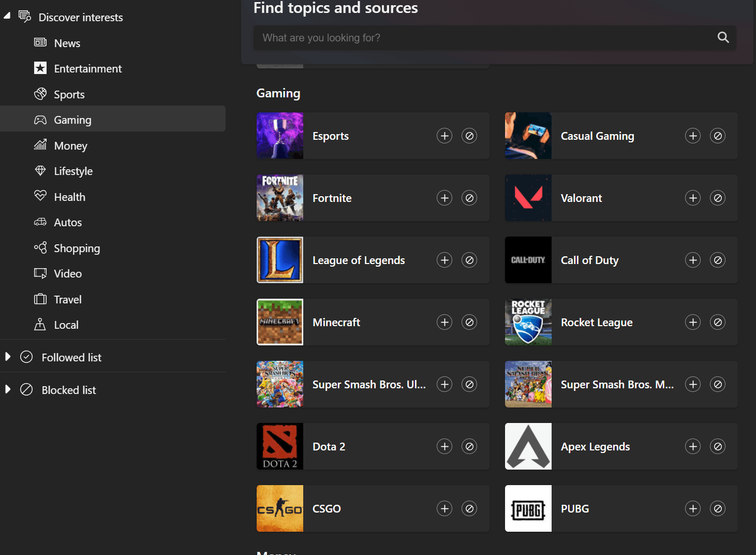Expand the Blocked list section
The image size is (756, 555).
point(7,389)
